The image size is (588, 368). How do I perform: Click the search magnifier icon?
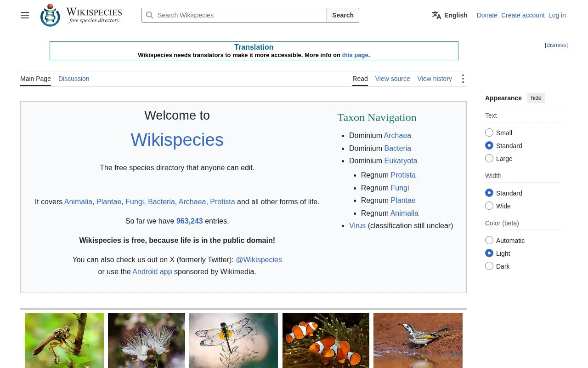(x=150, y=15)
